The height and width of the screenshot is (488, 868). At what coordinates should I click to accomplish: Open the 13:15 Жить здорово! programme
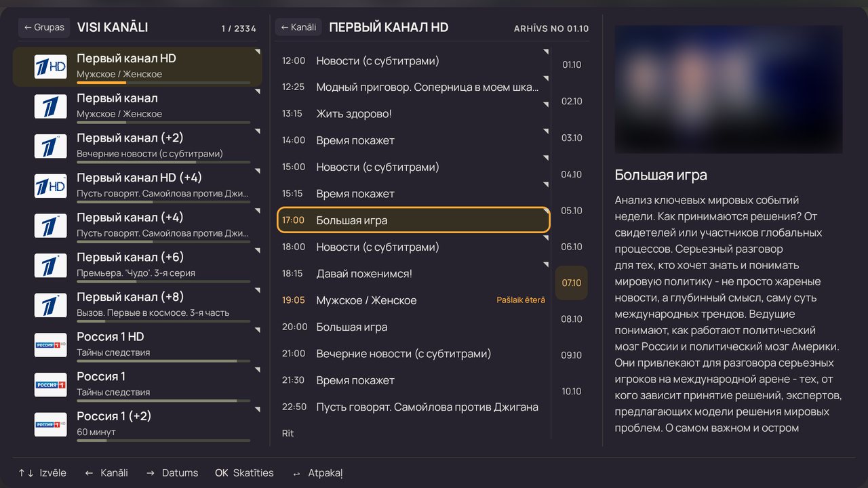[x=414, y=114]
